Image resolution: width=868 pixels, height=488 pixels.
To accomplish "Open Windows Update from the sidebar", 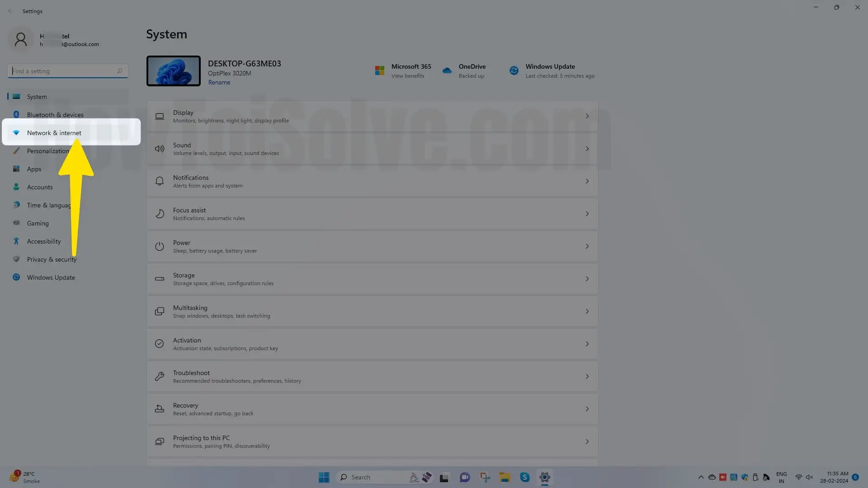I will pyautogui.click(x=51, y=277).
